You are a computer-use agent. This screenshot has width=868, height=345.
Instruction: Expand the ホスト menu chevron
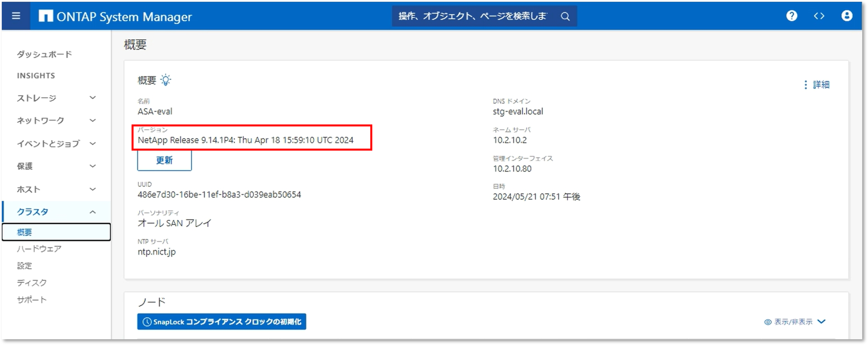pyautogui.click(x=93, y=189)
